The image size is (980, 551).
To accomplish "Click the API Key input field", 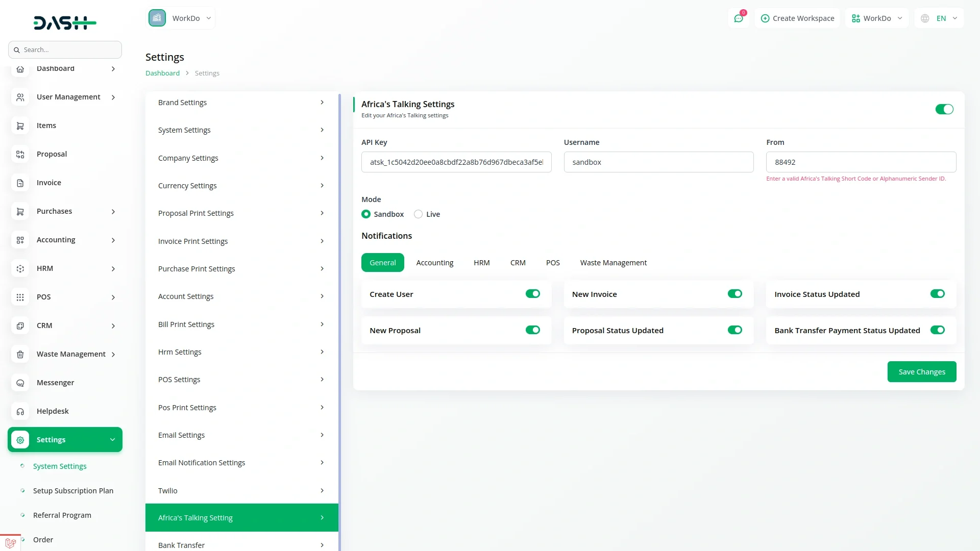I will coord(456,162).
